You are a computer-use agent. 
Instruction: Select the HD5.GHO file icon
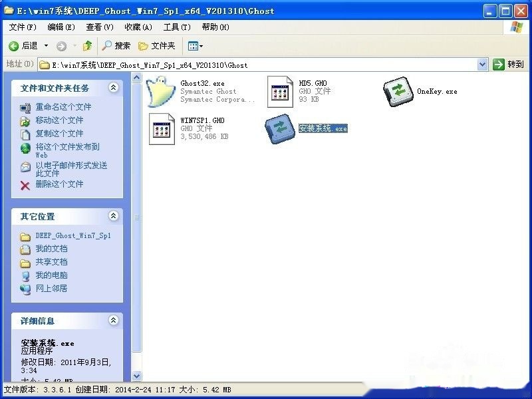point(280,92)
